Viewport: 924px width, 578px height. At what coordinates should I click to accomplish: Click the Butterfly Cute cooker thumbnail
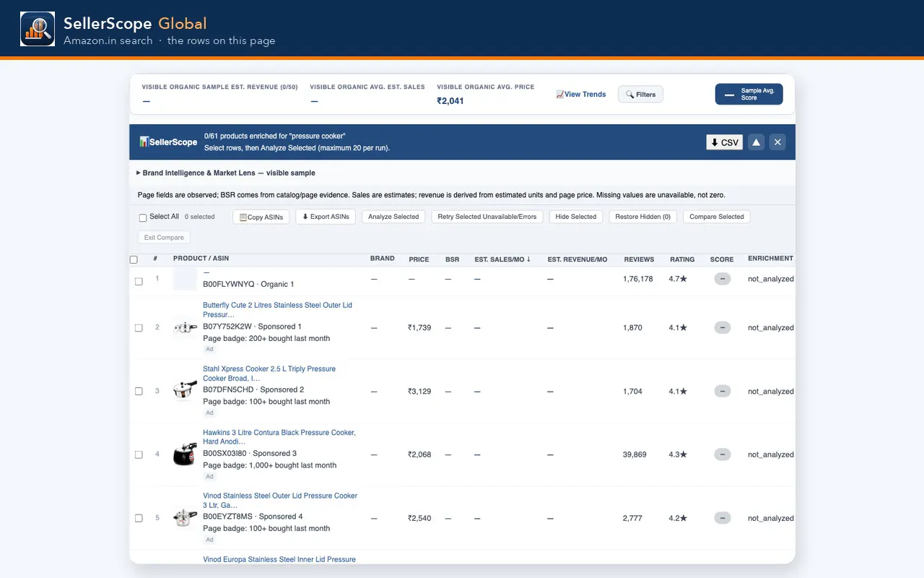coord(186,328)
